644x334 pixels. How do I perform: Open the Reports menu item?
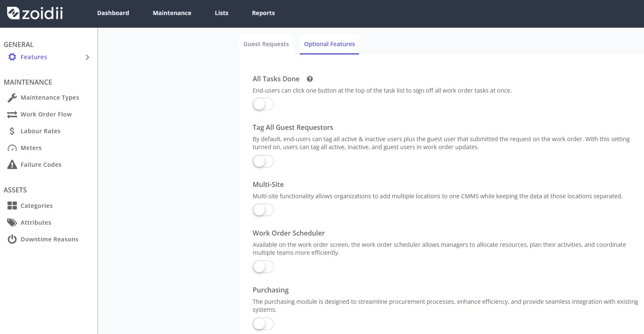click(x=263, y=13)
